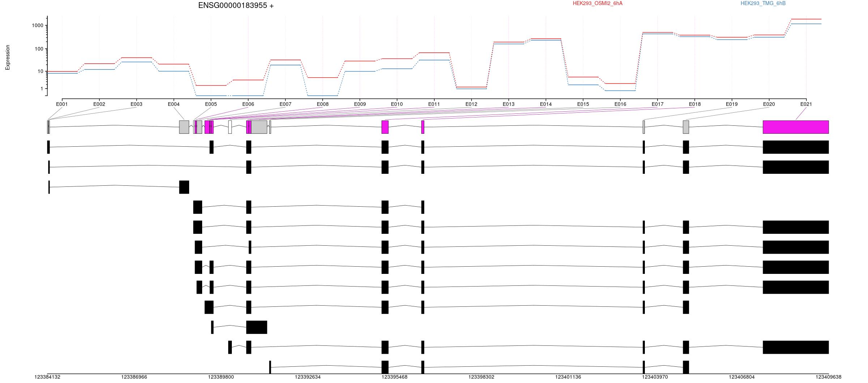868x383 pixels.
Task: Click the E007 exon label
Action: pyautogui.click(x=285, y=104)
